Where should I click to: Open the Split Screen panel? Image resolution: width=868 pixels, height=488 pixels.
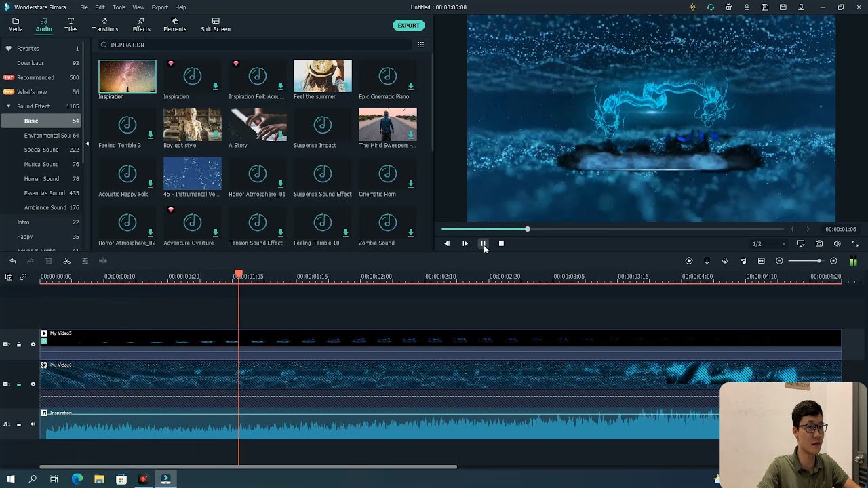click(216, 25)
